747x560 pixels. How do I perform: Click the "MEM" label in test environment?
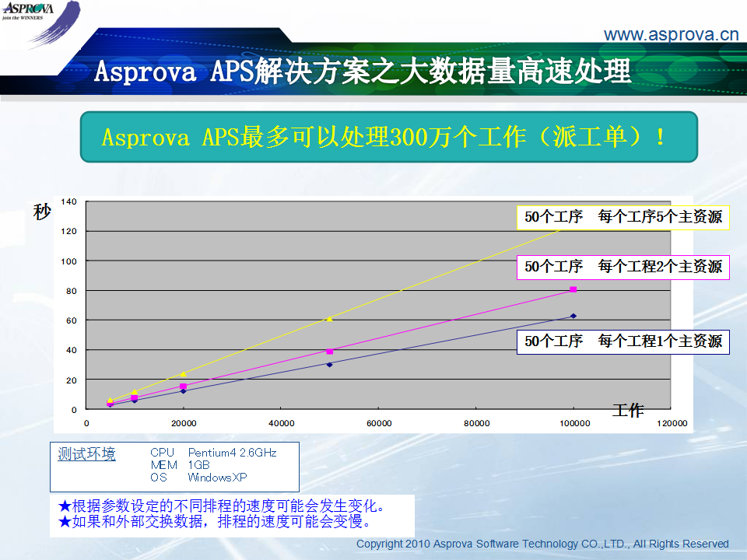(x=164, y=465)
